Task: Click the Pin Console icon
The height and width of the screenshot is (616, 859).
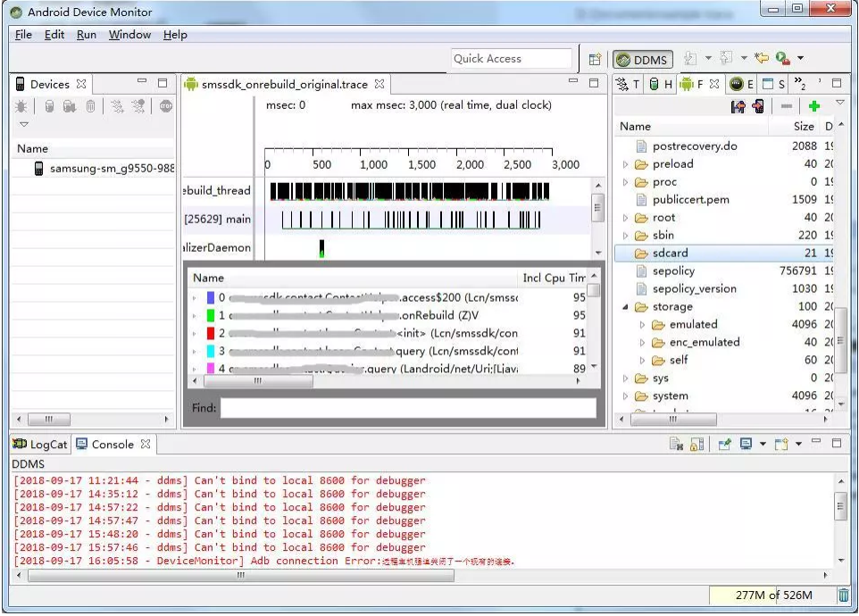Action: point(725,444)
